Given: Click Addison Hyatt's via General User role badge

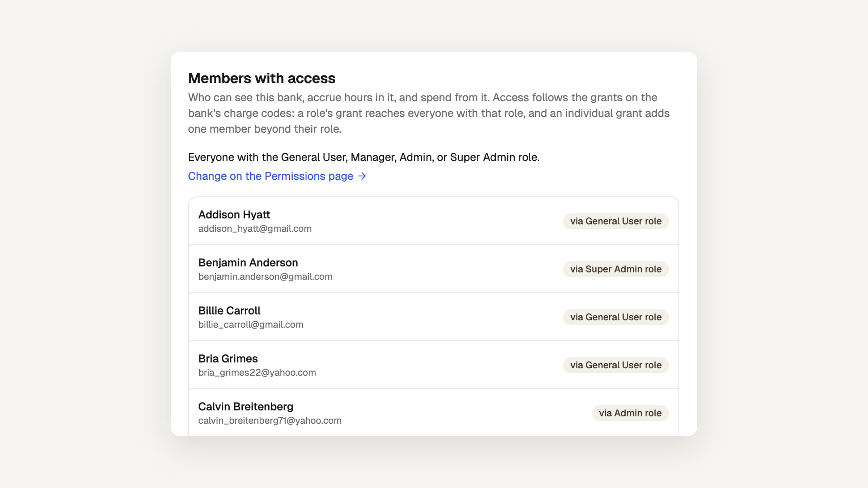Looking at the screenshot, I should pos(616,221).
